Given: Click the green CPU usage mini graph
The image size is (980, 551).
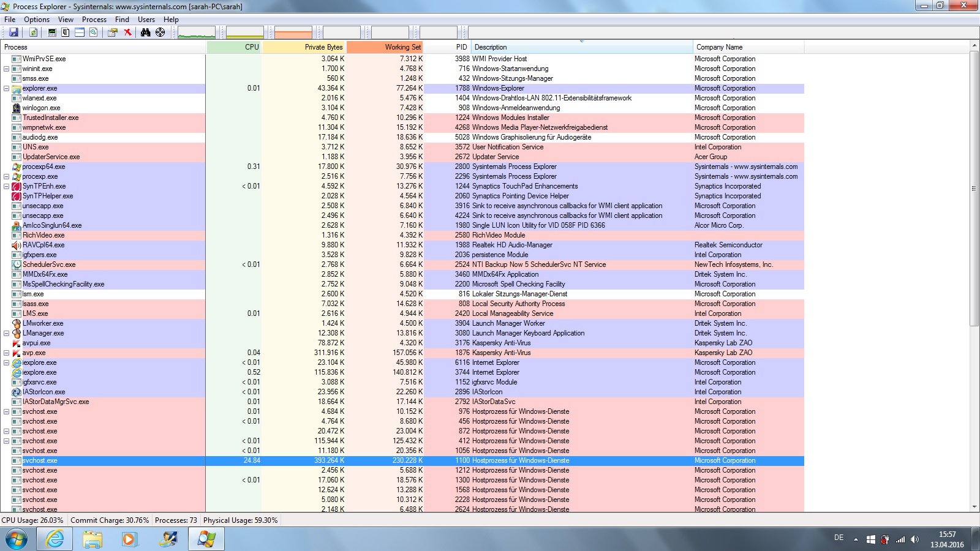Looking at the screenshot, I should pyautogui.click(x=197, y=32).
